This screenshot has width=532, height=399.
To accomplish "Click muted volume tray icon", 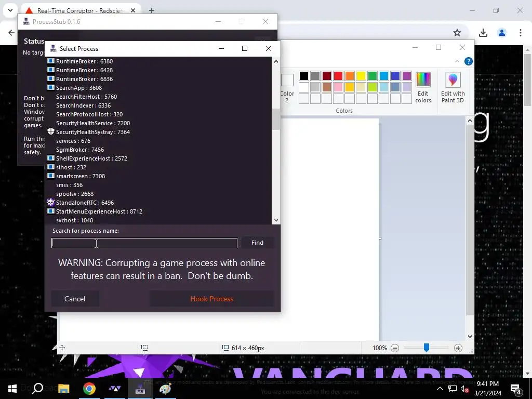I will coord(464,389).
